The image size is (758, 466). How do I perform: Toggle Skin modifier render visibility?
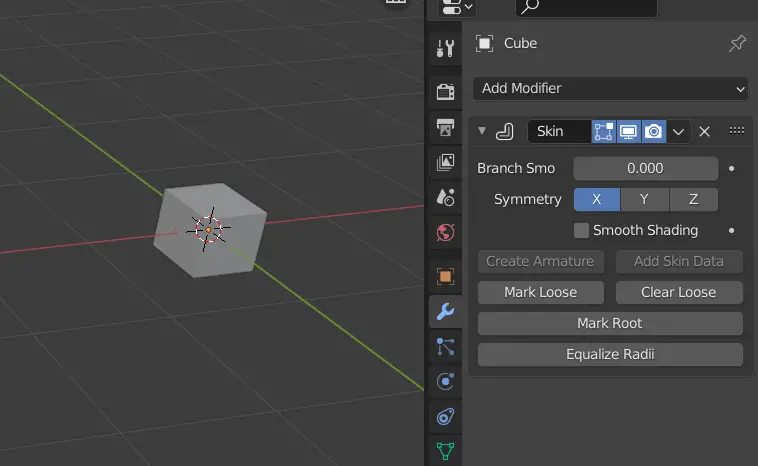pos(654,131)
